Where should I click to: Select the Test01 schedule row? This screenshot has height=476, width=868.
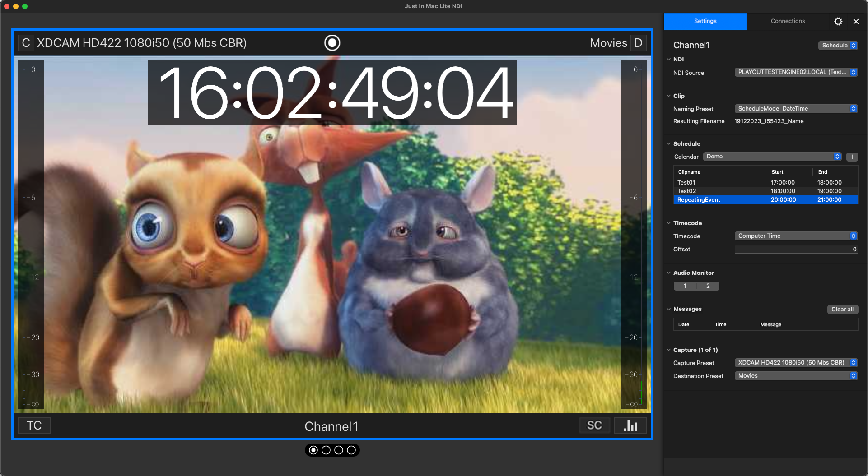point(765,183)
